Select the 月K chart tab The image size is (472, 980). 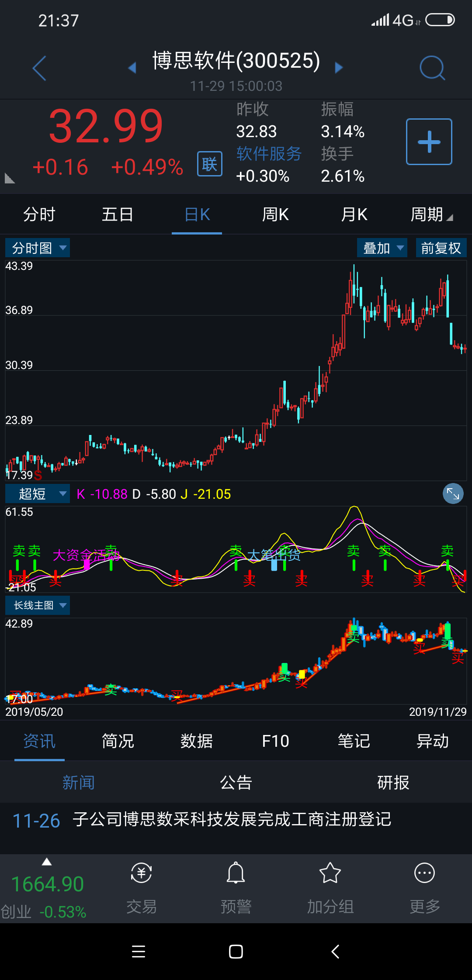tap(354, 214)
